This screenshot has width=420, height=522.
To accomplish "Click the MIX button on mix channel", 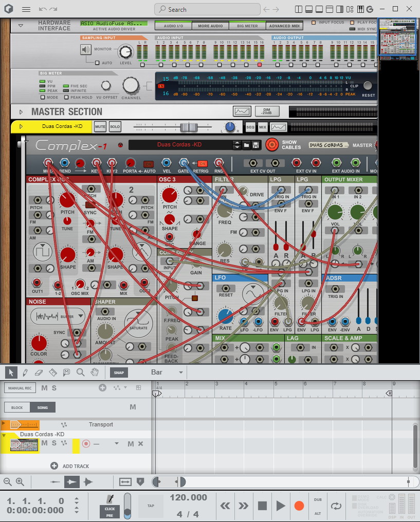I will pos(263,127).
